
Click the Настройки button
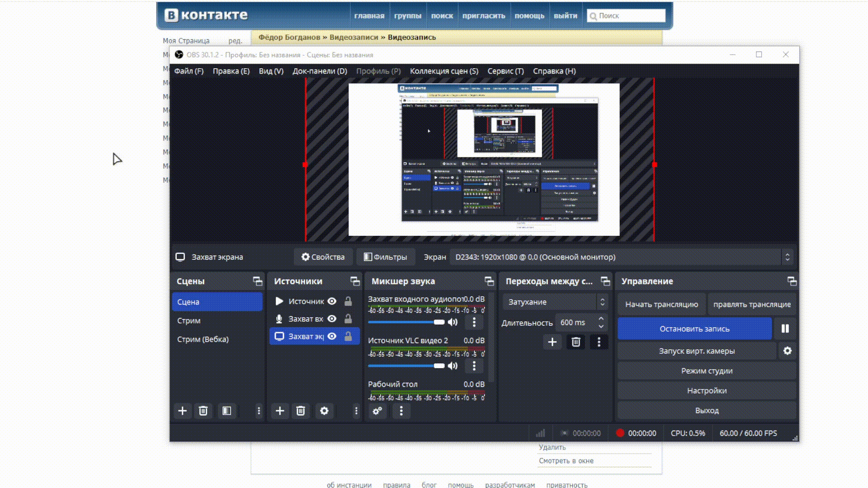(x=707, y=391)
